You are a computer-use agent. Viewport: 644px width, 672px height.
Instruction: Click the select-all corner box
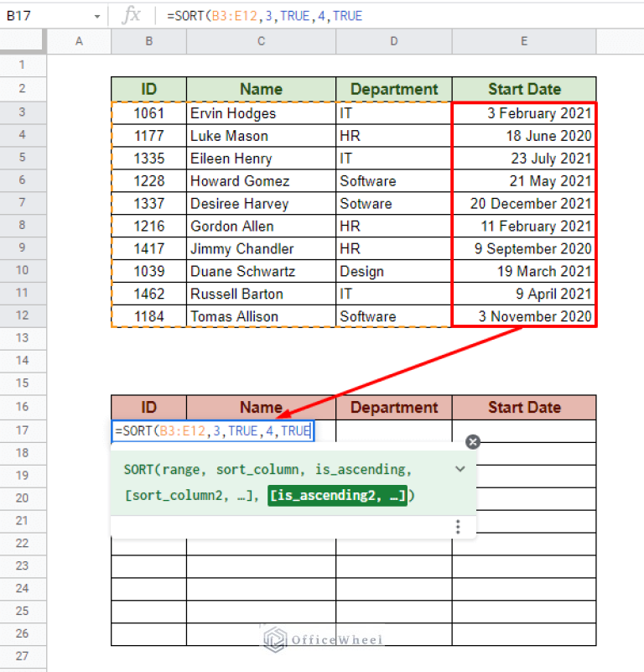coord(23,41)
